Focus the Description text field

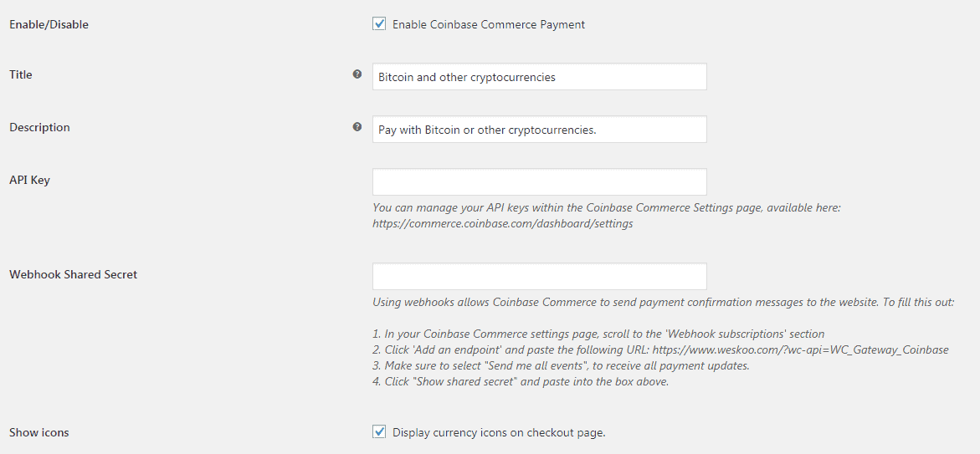(539, 129)
